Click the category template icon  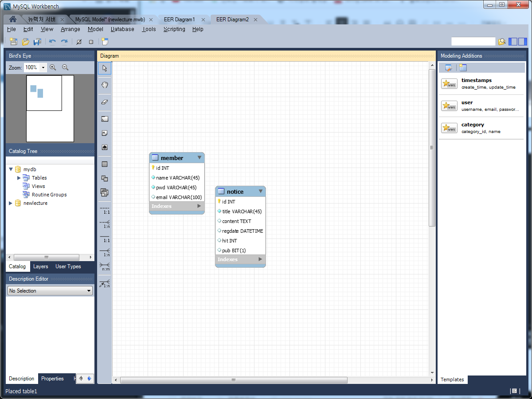pos(449,128)
